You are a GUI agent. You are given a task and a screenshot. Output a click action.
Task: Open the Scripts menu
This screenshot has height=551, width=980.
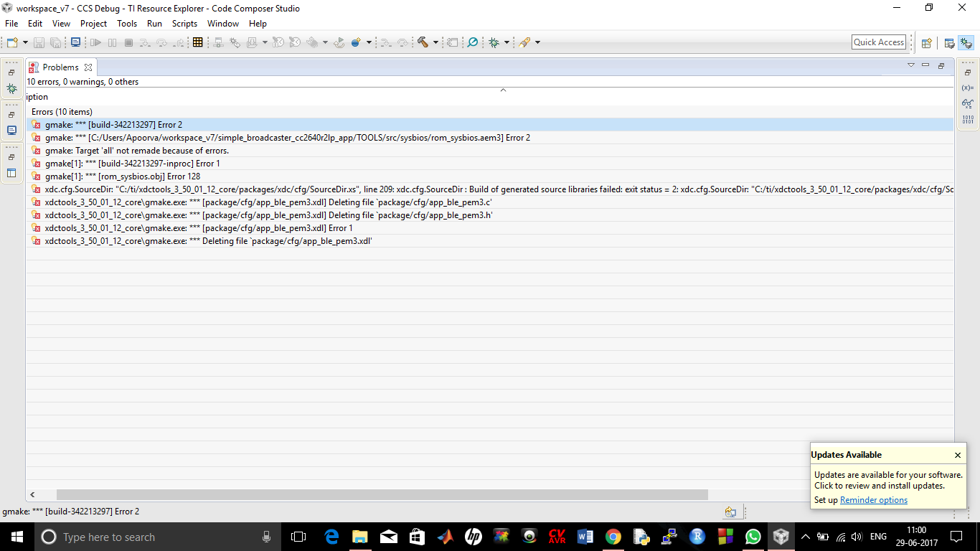[184, 24]
